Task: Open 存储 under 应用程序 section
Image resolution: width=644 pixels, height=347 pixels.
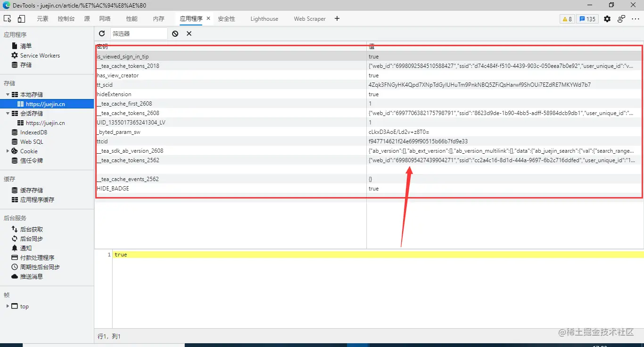Action: click(x=26, y=65)
